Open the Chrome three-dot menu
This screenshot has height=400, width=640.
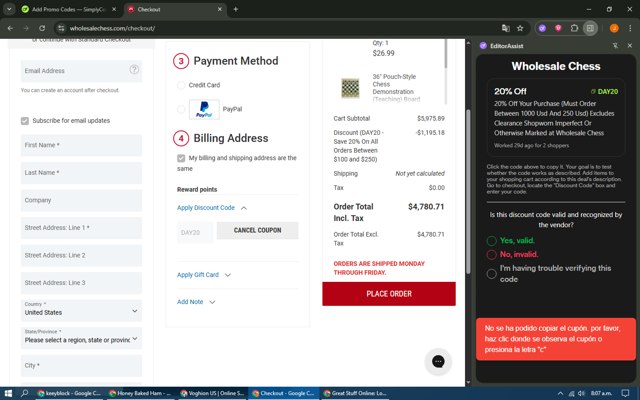tap(630, 28)
